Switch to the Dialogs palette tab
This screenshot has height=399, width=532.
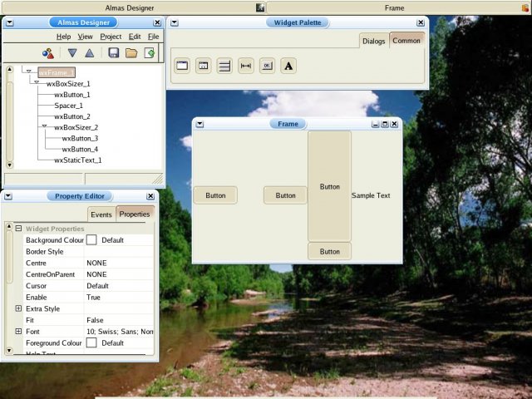pos(373,42)
